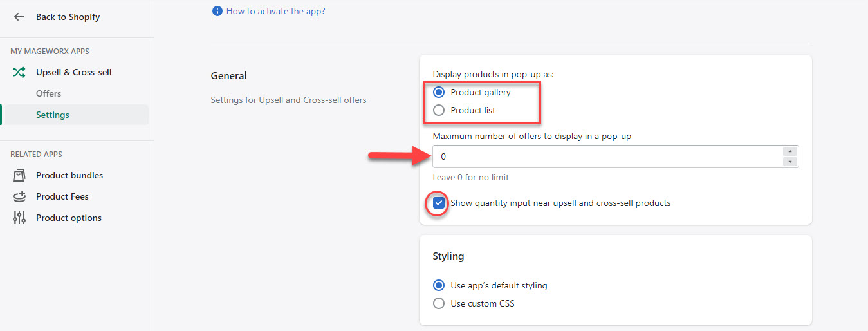Click 'Settings for Upsell and Cross-sell offers' text
The height and width of the screenshot is (331, 868).
point(288,100)
